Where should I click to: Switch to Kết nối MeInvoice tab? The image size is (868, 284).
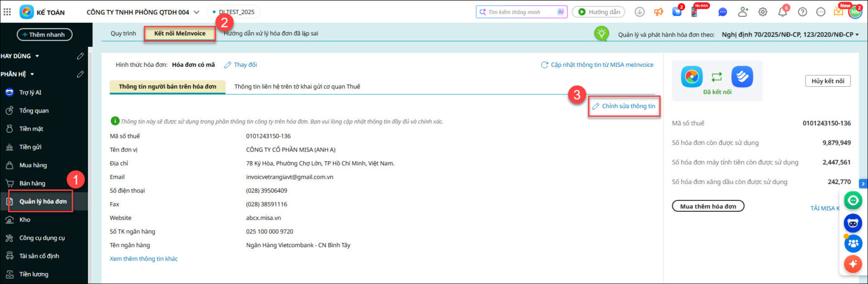[x=180, y=34]
